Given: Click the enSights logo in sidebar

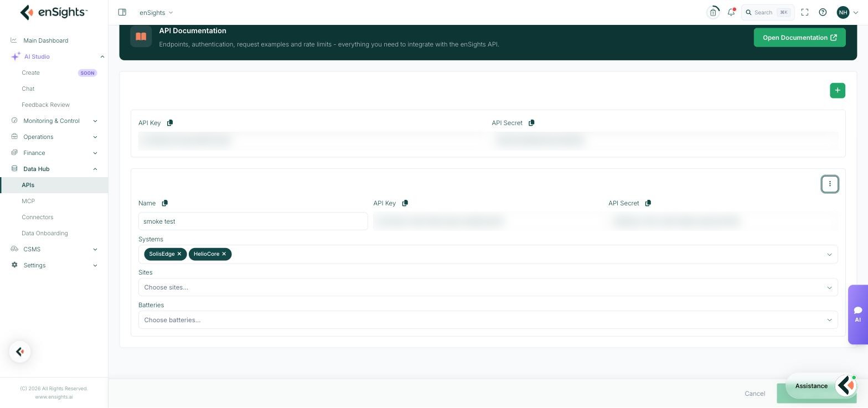Looking at the screenshot, I should pos(54,12).
